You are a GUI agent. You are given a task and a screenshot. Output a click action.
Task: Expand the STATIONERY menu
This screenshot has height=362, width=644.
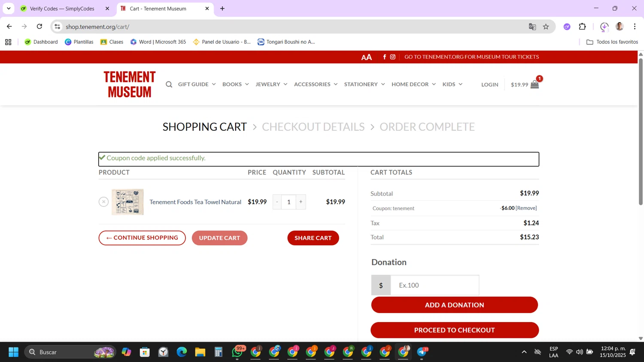[365, 84]
